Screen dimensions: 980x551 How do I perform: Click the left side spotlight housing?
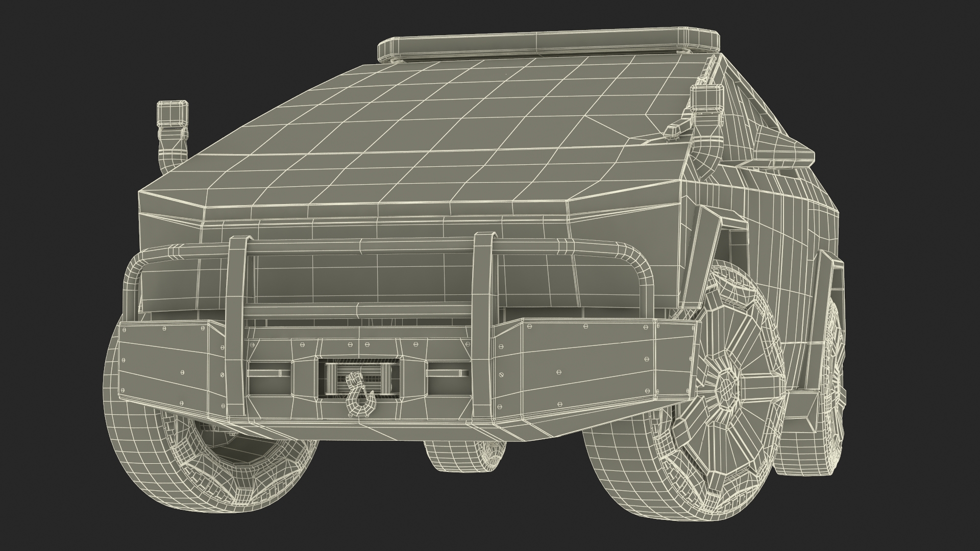coord(173,114)
